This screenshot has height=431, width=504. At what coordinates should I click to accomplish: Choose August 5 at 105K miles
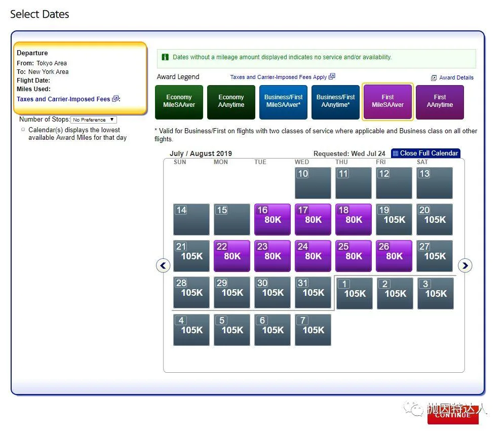232,330
